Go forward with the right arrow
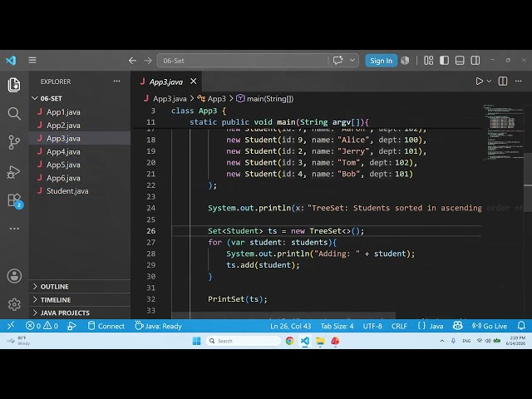532x399 pixels. pyautogui.click(x=148, y=61)
